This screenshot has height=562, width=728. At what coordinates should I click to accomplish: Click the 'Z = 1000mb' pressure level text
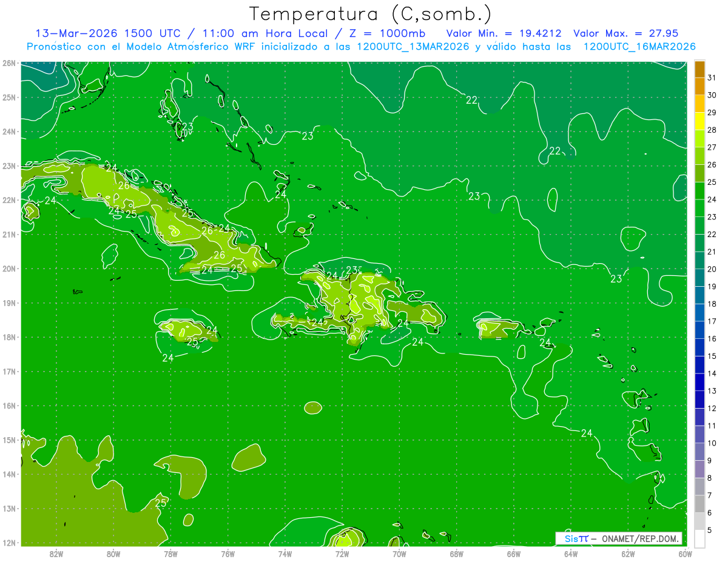[x=388, y=33]
